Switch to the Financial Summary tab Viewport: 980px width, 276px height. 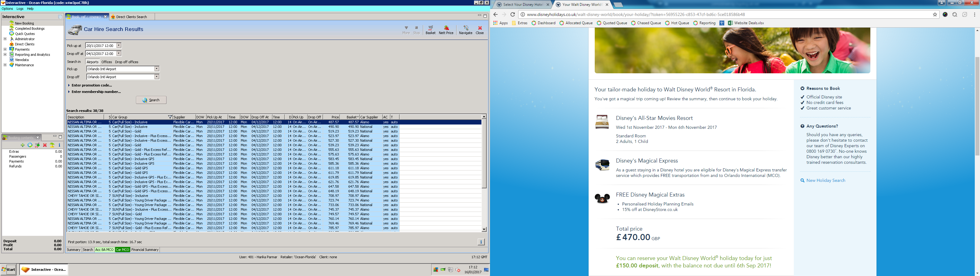(145, 250)
